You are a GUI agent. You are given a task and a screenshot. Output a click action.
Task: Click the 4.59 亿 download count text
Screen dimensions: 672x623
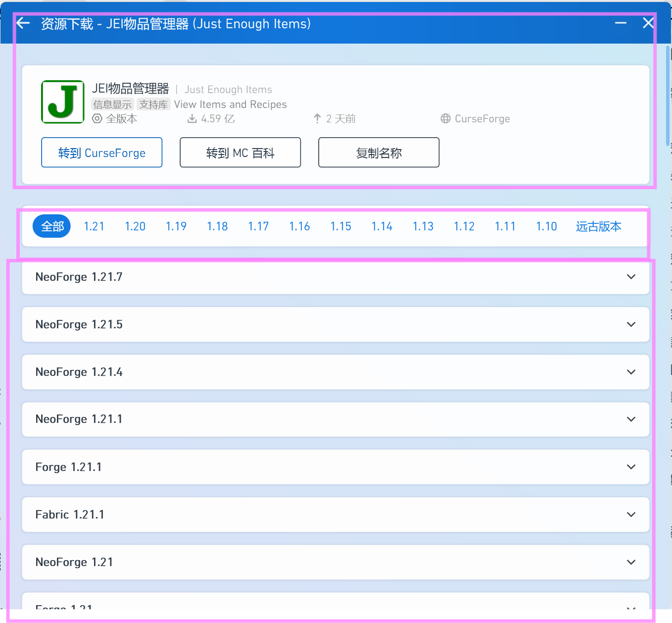point(218,119)
